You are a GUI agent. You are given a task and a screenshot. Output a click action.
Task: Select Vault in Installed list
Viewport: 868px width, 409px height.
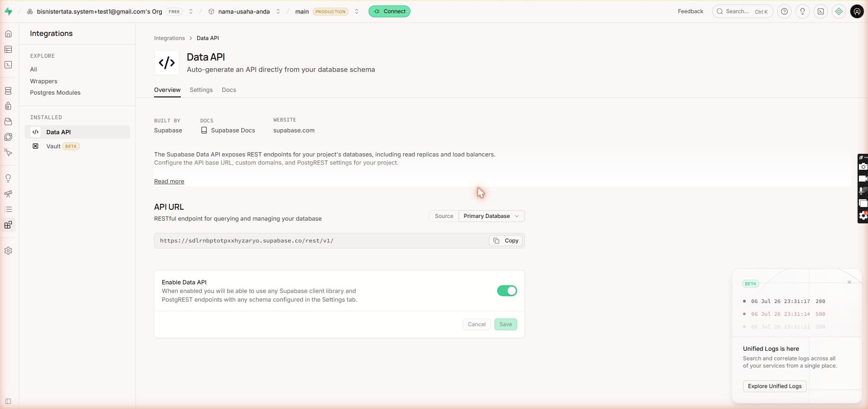(77, 146)
